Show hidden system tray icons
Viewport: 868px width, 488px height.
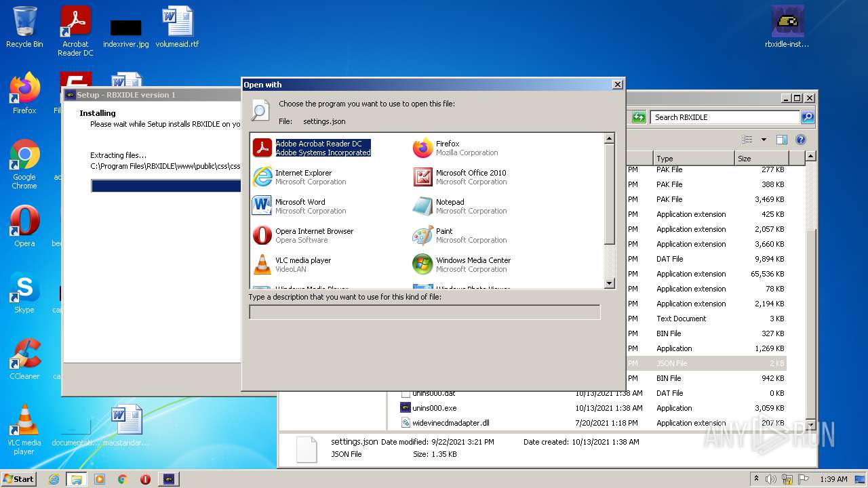[757, 479]
